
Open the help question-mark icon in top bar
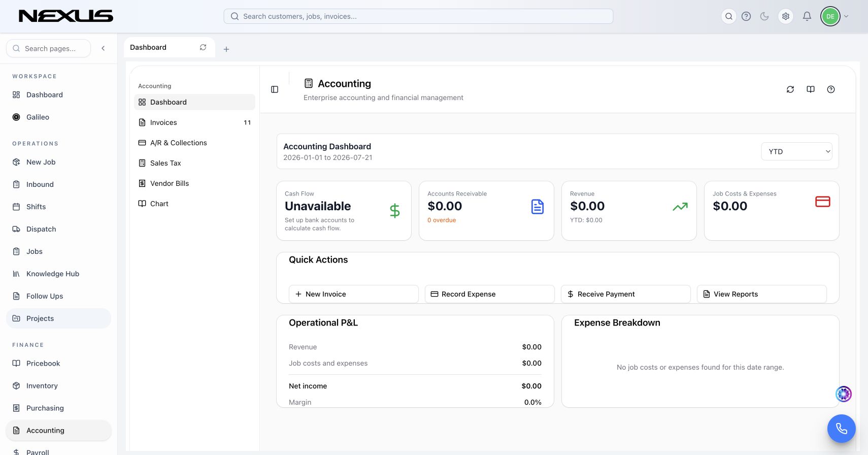pyautogui.click(x=746, y=16)
